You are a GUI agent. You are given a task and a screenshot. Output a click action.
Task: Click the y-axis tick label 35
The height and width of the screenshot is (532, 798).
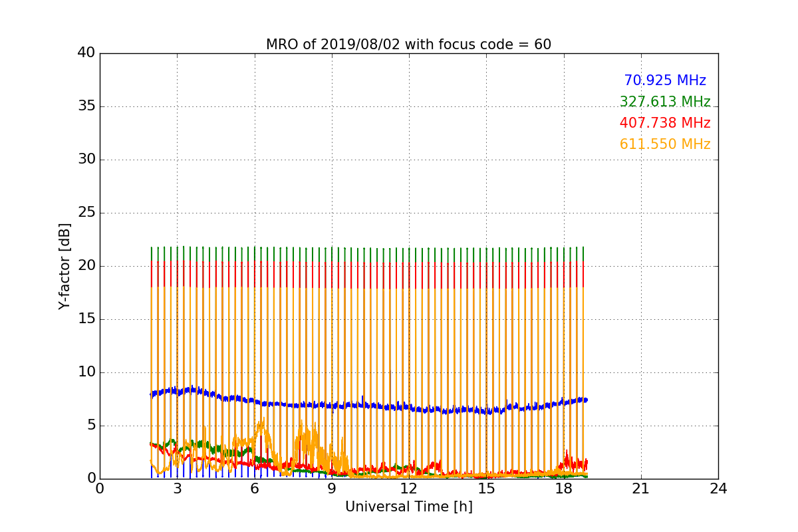[86, 106]
